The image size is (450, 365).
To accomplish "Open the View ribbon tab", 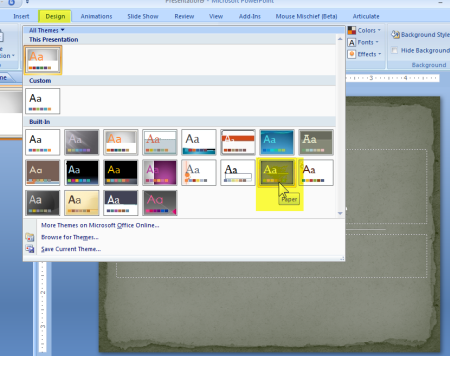I will (216, 16).
